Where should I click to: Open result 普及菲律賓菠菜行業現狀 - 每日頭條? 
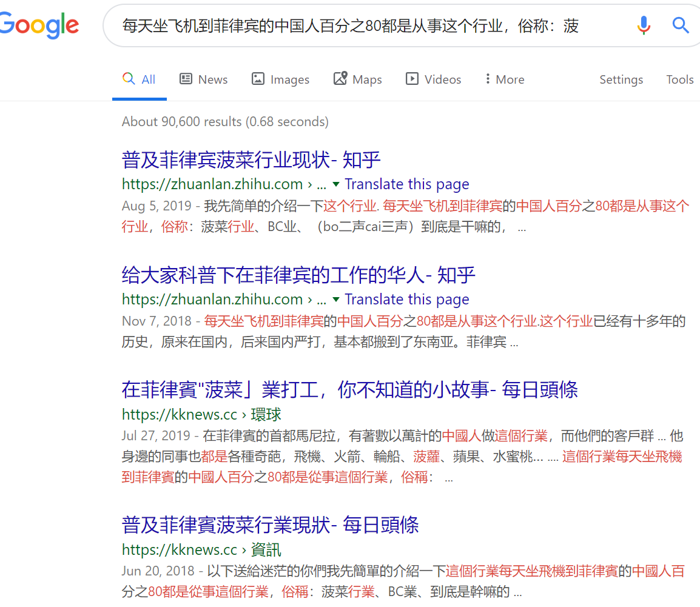pos(270,525)
